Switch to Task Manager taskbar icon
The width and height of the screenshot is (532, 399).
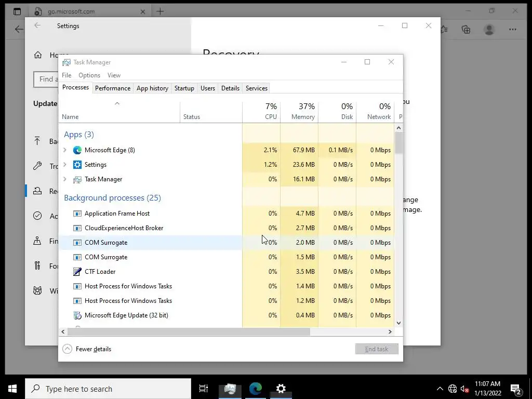point(230,389)
